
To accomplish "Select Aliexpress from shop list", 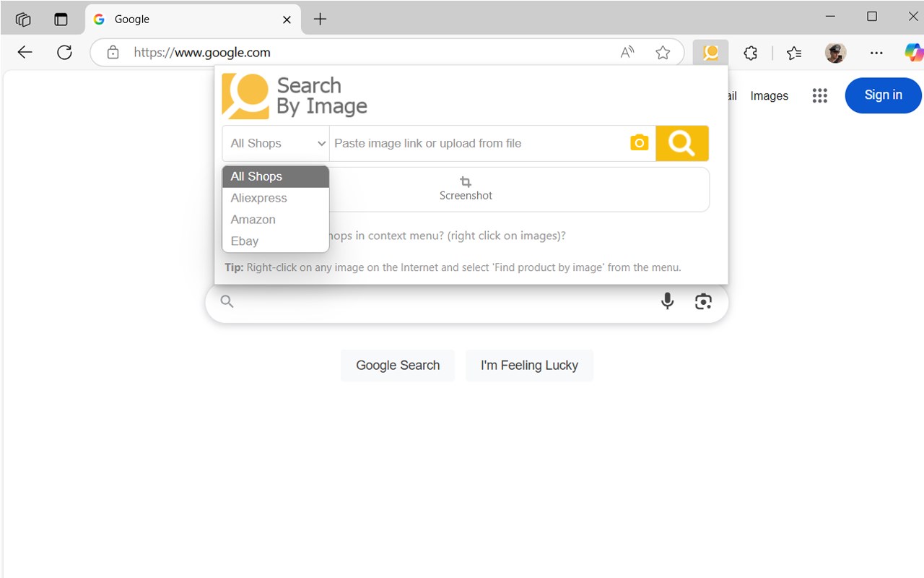I will tap(276, 198).
